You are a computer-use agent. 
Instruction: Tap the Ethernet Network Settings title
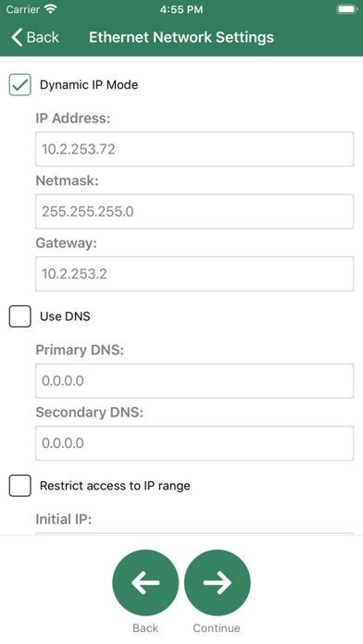(181, 37)
